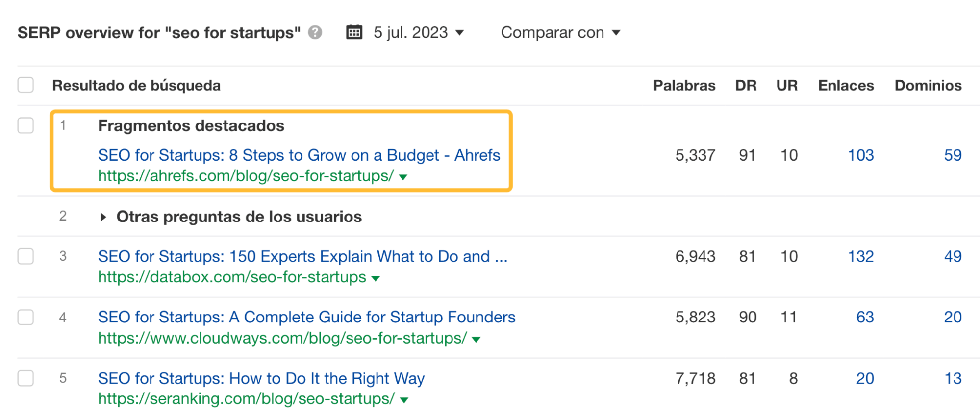
Task: Click the help question mark beside SERP overview title
Action: coord(315,33)
